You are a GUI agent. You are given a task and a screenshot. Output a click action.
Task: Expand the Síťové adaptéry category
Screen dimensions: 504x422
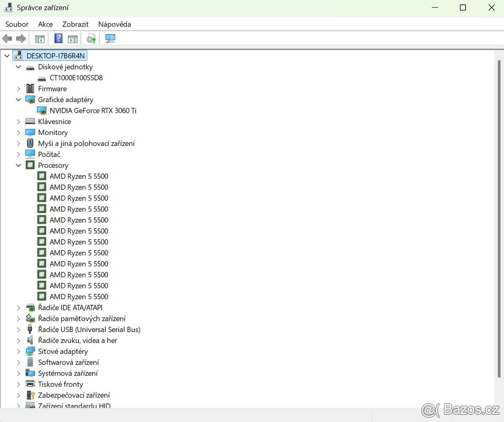point(18,351)
